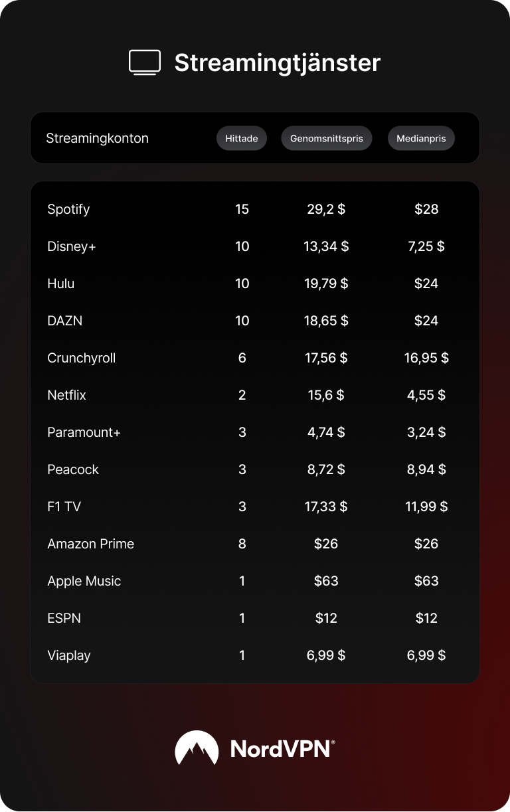Click the Hittade column pill

tap(242, 139)
